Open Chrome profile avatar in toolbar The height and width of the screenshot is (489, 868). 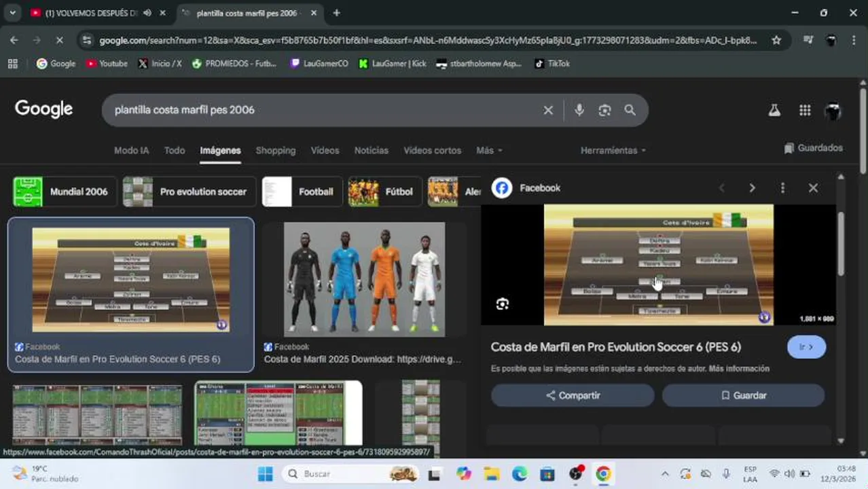(x=831, y=41)
